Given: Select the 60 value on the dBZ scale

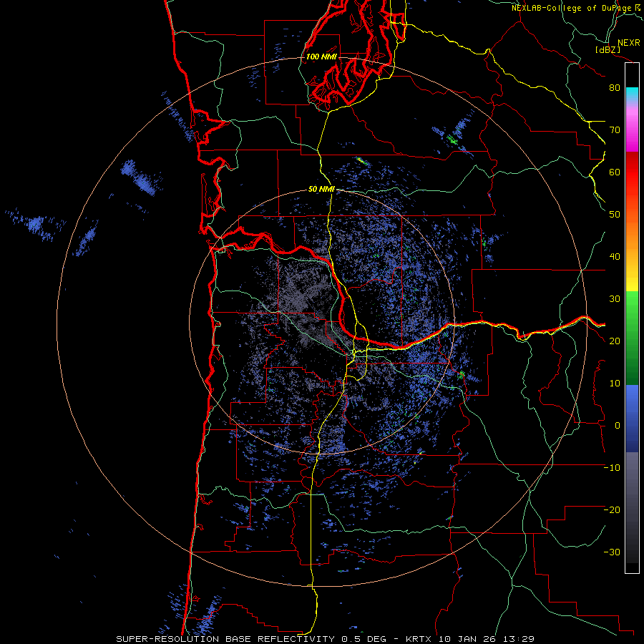Looking at the screenshot, I should 615,172.
